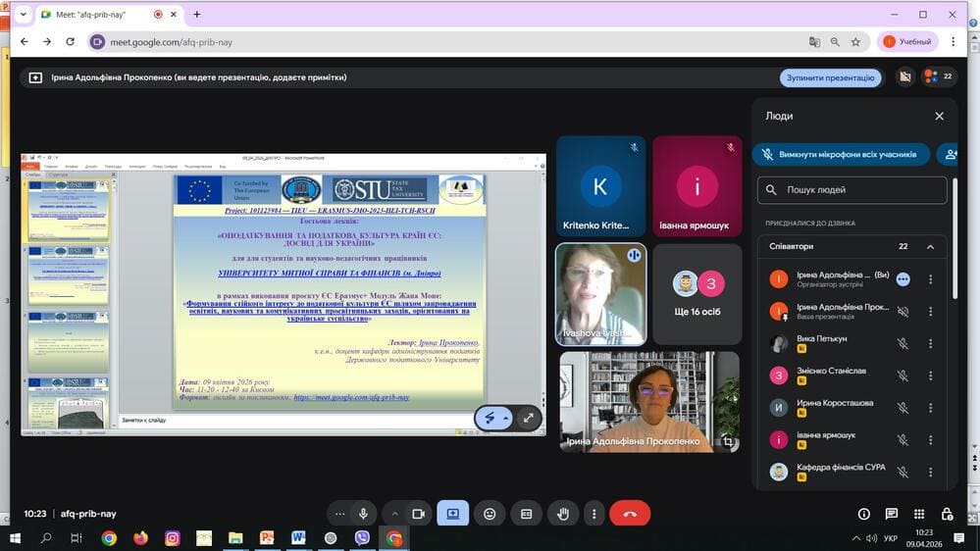
Task: Click Зупинити презентацію button
Action: click(x=830, y=77)
